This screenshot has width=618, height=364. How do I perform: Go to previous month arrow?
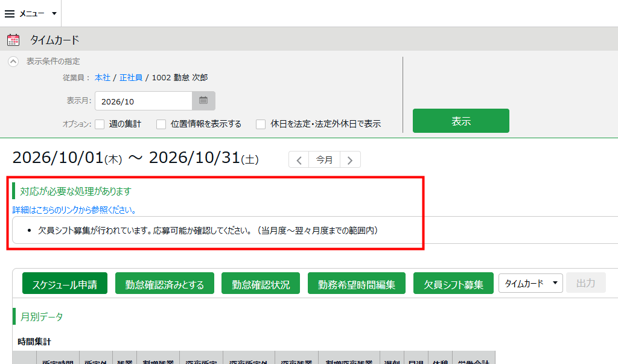[299, 160]
